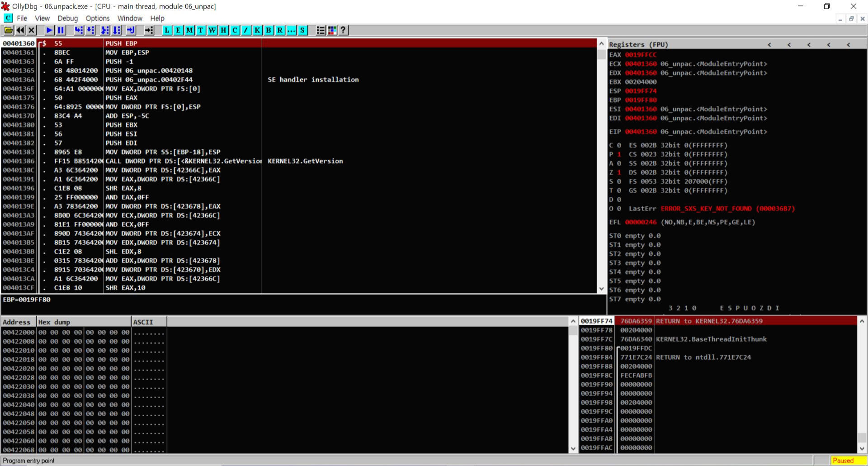Select the SHR EAX,10 instruction line
868x466 pixels.
(299, 288)
